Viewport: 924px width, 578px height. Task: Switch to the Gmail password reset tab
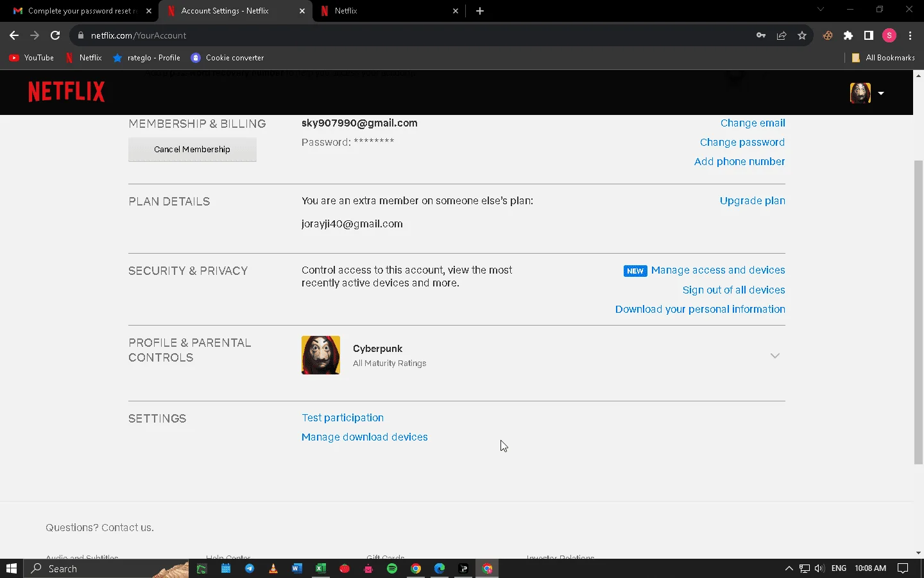tap(80, 11)
